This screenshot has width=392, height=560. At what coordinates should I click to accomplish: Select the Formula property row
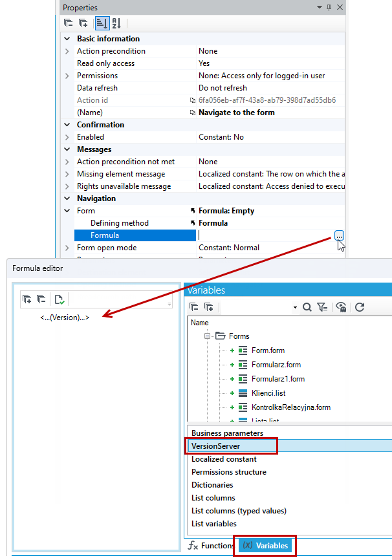point(135,235)
